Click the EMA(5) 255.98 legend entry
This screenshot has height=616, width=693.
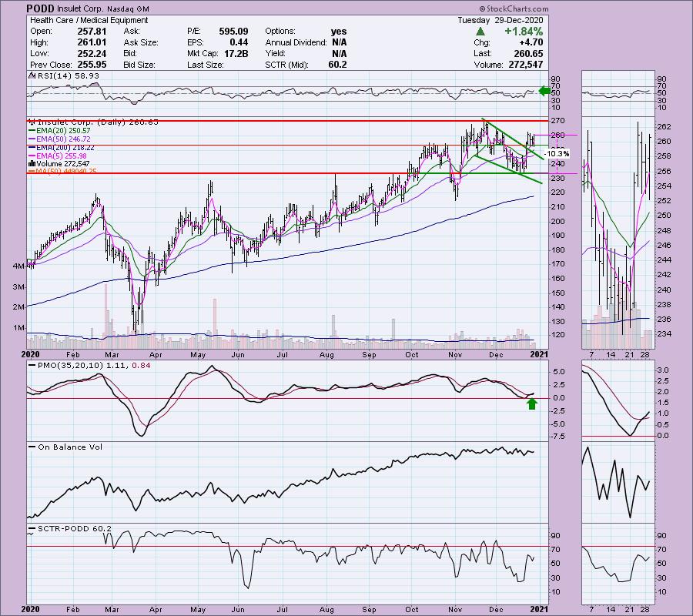pos(58,156)
